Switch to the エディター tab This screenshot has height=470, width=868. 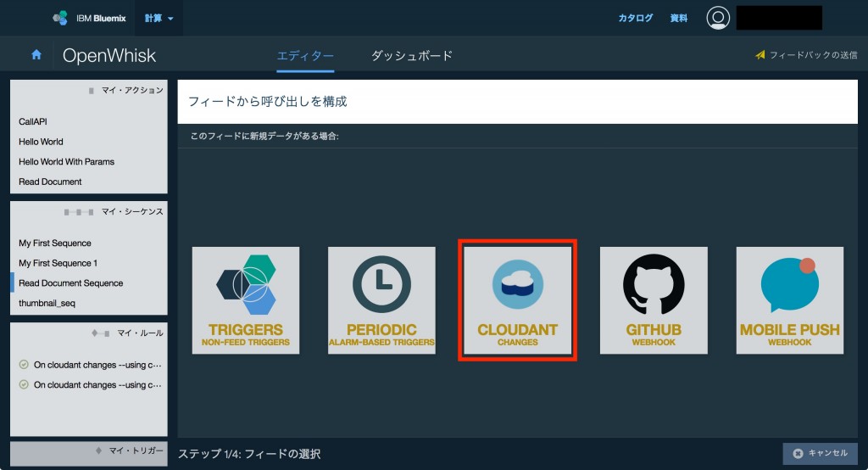pyautogui.click(x=305, y=56)
